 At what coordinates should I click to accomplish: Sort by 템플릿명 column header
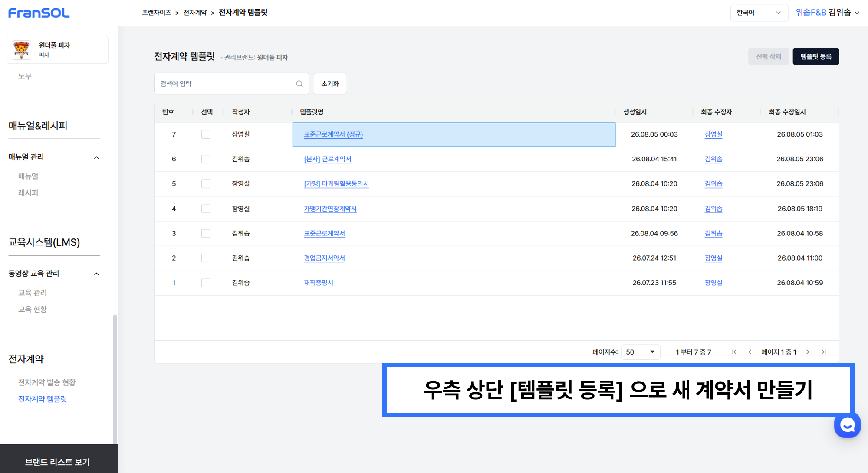tap(312, 112)
